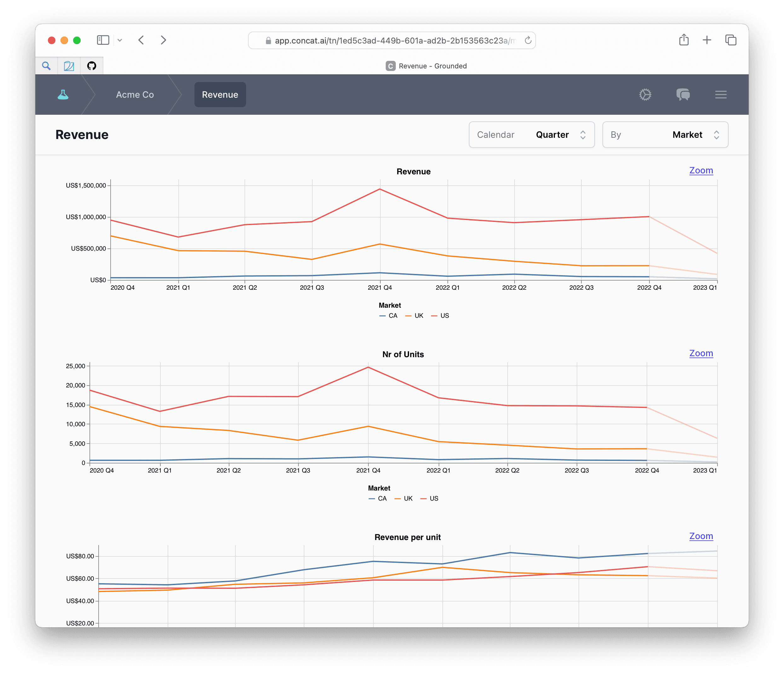Click Zoom link on Nr of Units chart

pos(701,353)
